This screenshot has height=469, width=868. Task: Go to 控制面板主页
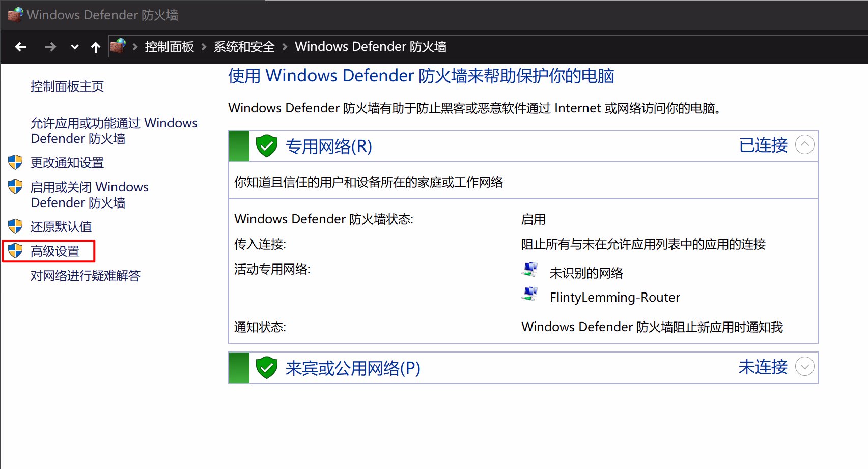click(x=67, y=86)
